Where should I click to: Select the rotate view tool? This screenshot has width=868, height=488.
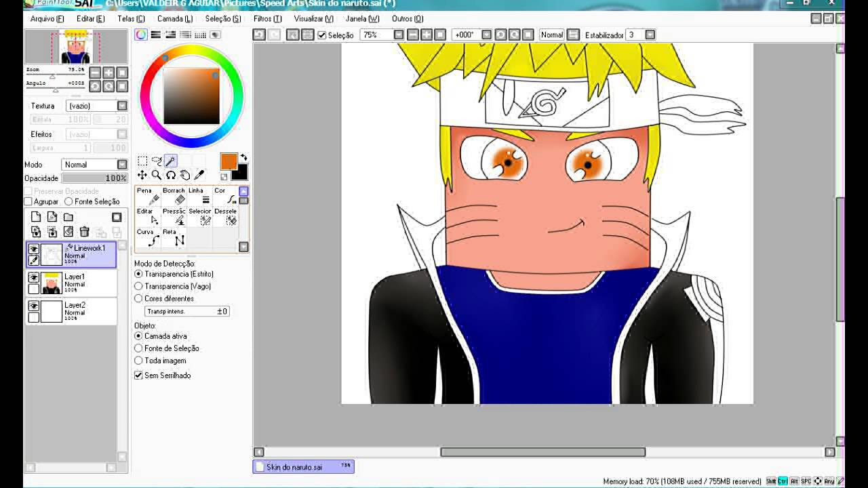[x=171, y=175]
